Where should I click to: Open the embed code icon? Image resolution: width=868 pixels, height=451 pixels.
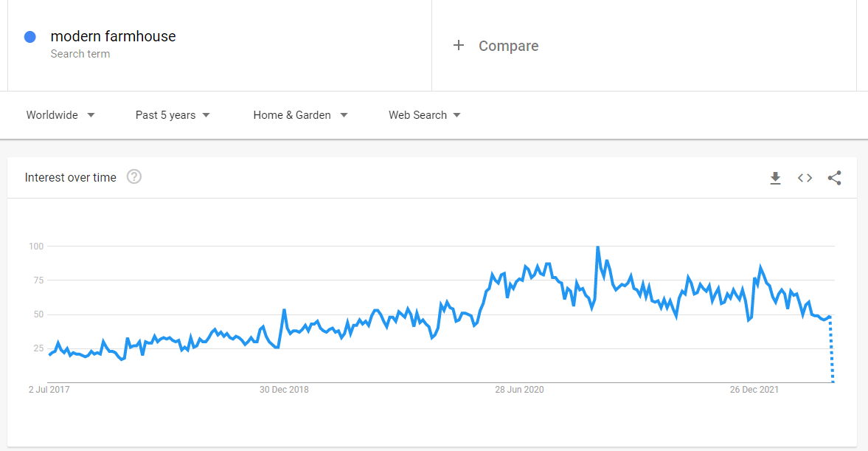805,178
